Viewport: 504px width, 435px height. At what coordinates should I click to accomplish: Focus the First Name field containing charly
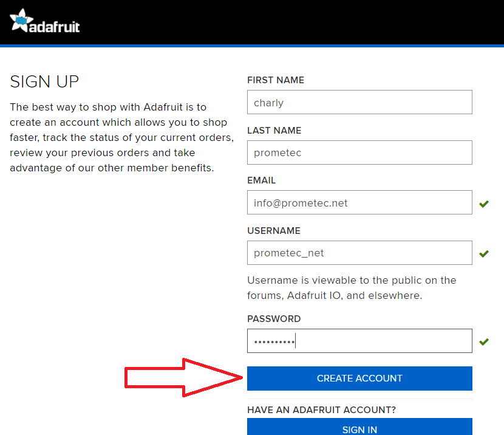(359, 103)
